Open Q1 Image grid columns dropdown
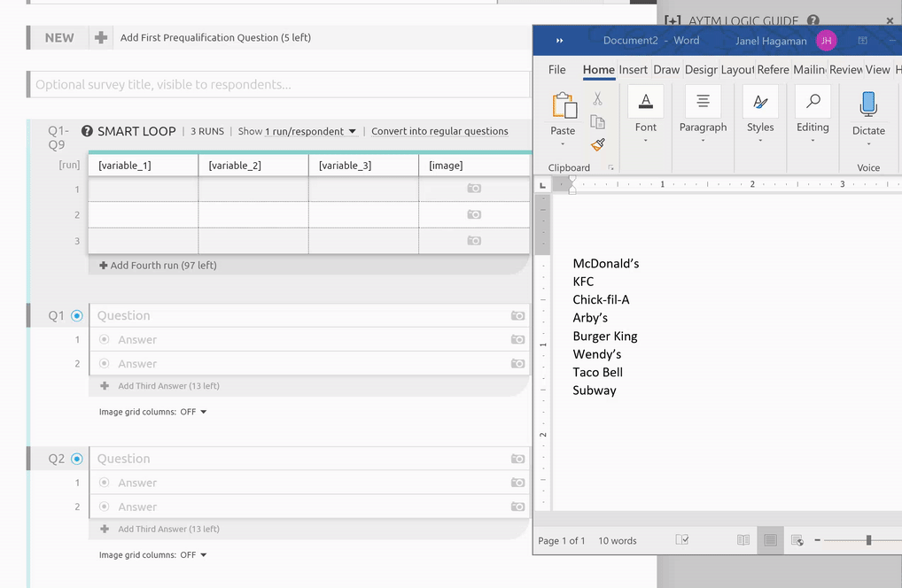The width and height of the screenshot is (902, 588). pyautogui.click(x=193, y=412)
